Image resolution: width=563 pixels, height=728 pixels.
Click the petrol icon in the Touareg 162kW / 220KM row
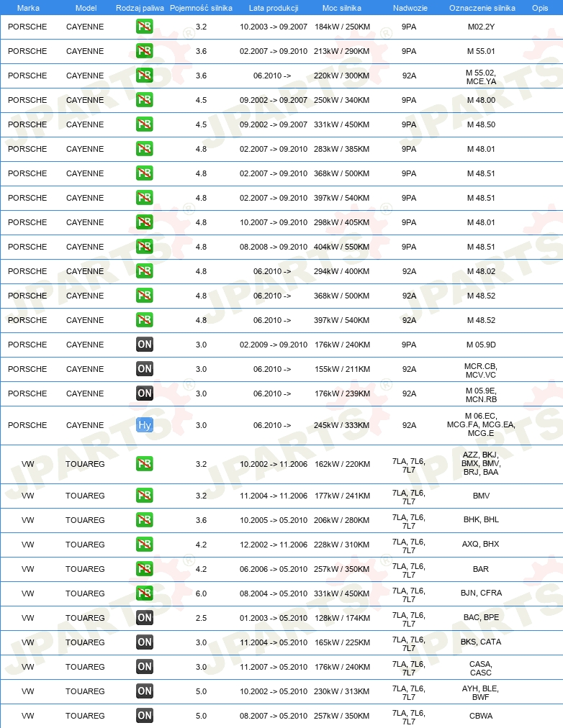coord(145,464)
